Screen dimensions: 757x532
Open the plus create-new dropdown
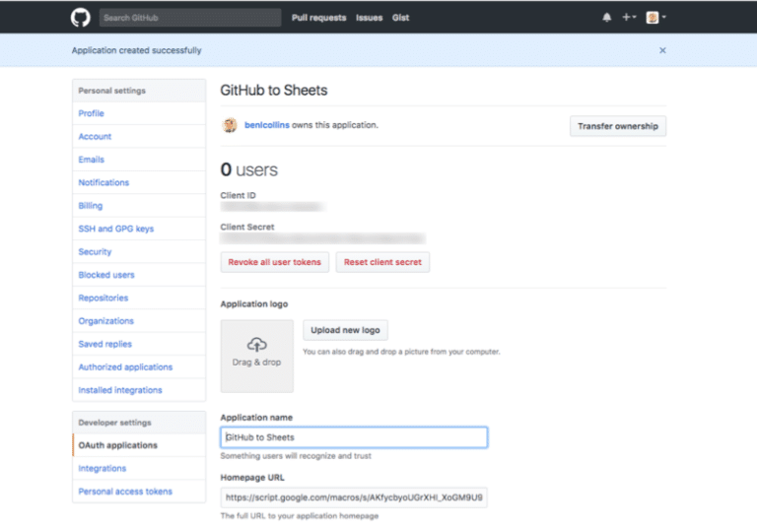click(629, 18)
